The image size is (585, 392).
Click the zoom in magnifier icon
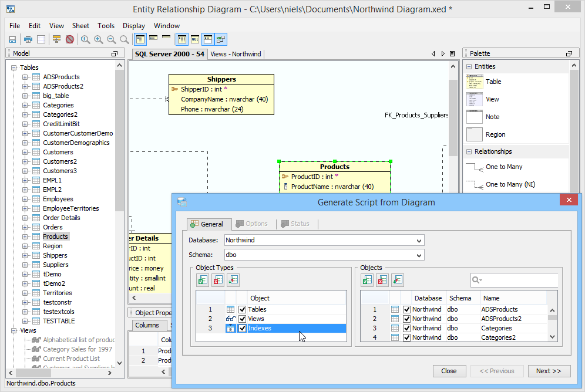click(99, 39)
